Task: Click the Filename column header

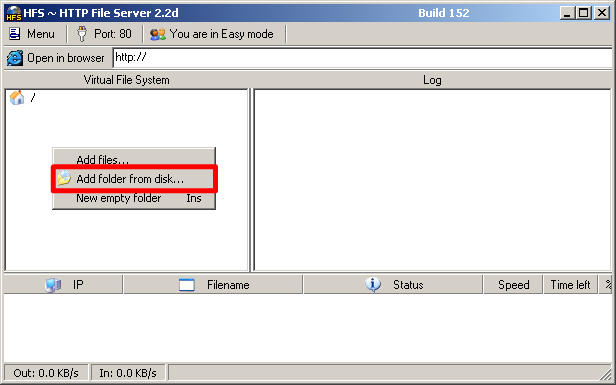Action: click(213, 285)
